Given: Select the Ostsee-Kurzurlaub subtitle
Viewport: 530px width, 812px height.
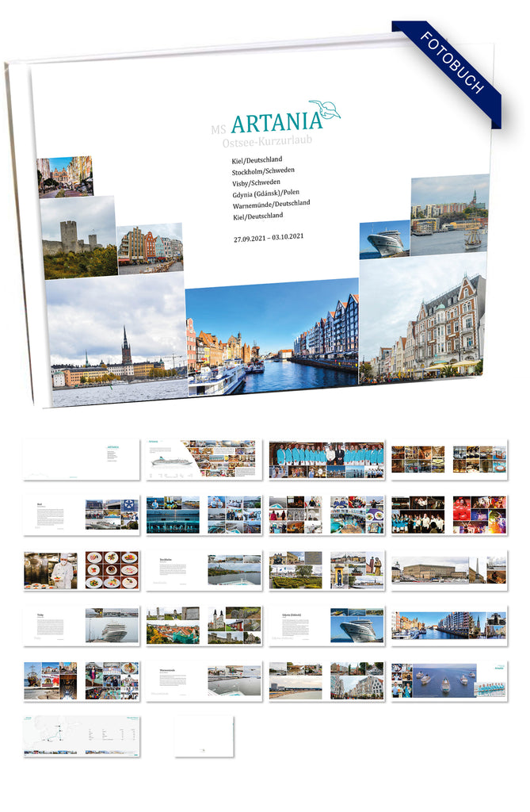Looking at the screenshot, I should [267, 141].
